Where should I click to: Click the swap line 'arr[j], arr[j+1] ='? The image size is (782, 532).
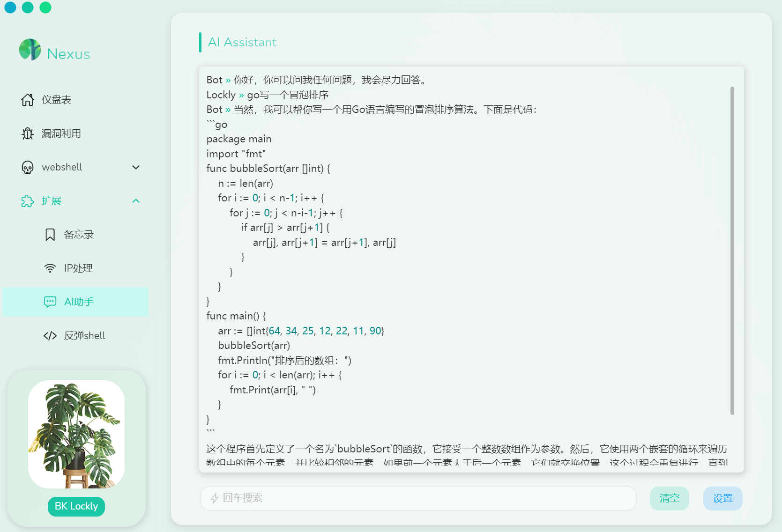pyautogui.click(x=325, y=243)
